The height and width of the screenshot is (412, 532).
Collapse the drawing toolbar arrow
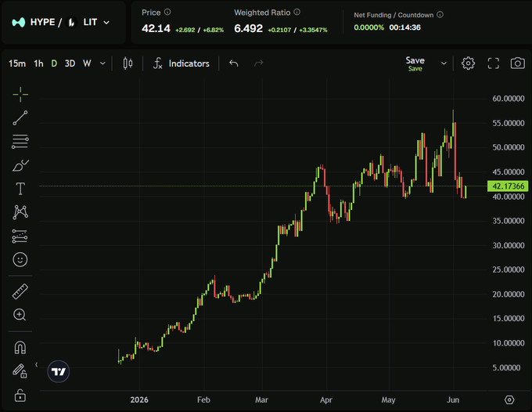click(36, 365)
